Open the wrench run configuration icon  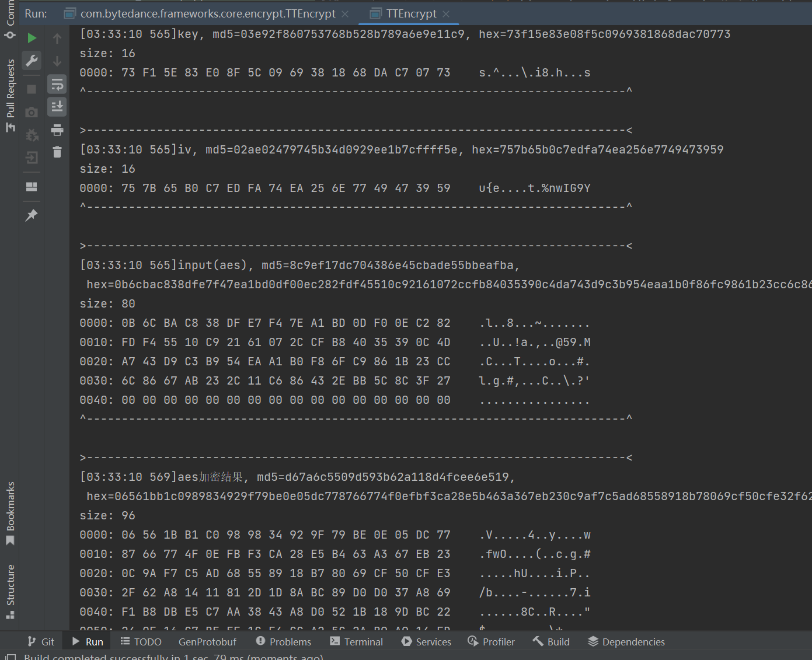[32, 61]
